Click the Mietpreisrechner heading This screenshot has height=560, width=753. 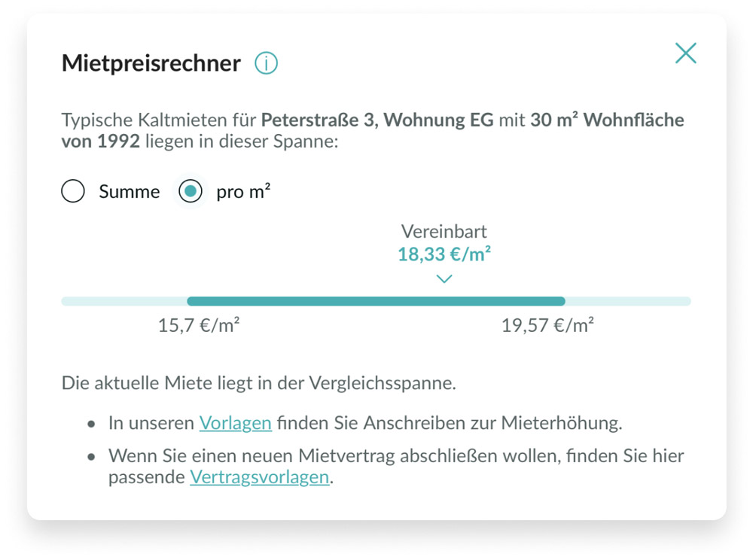coord(151,64)
